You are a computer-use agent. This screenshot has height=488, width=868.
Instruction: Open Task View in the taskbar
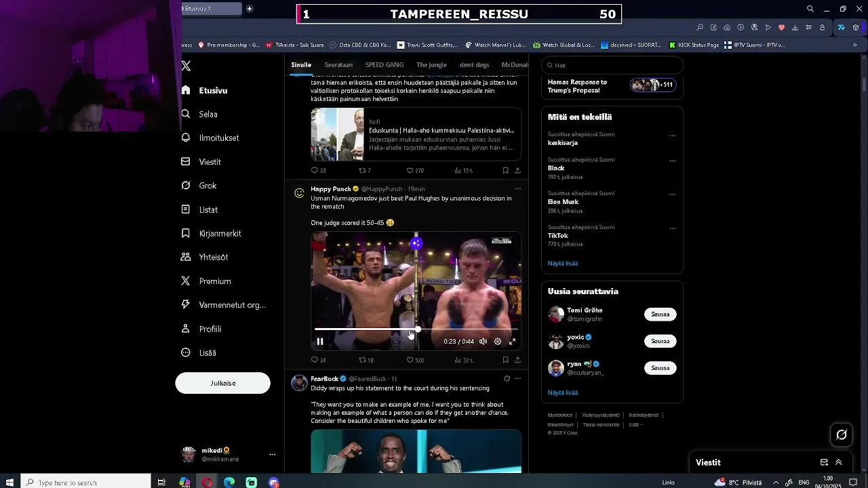click(161, 483)
